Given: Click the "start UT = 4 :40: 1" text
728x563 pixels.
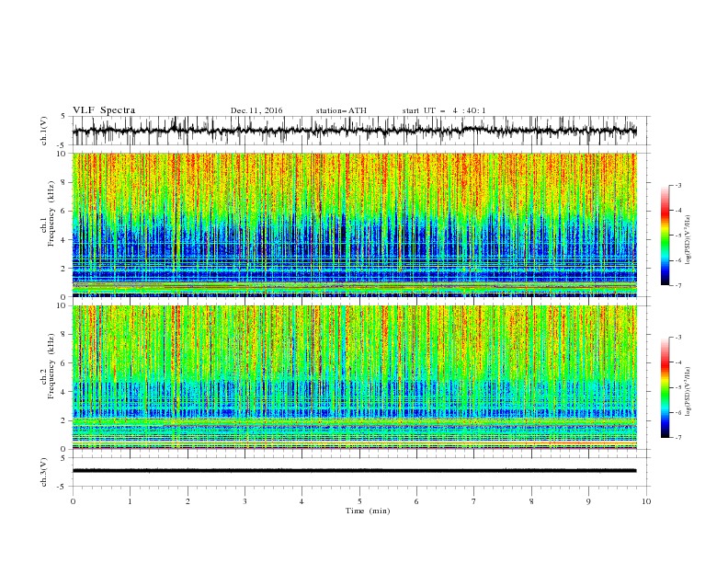Looking at the screenshot, I should click(x=444, y=110).
